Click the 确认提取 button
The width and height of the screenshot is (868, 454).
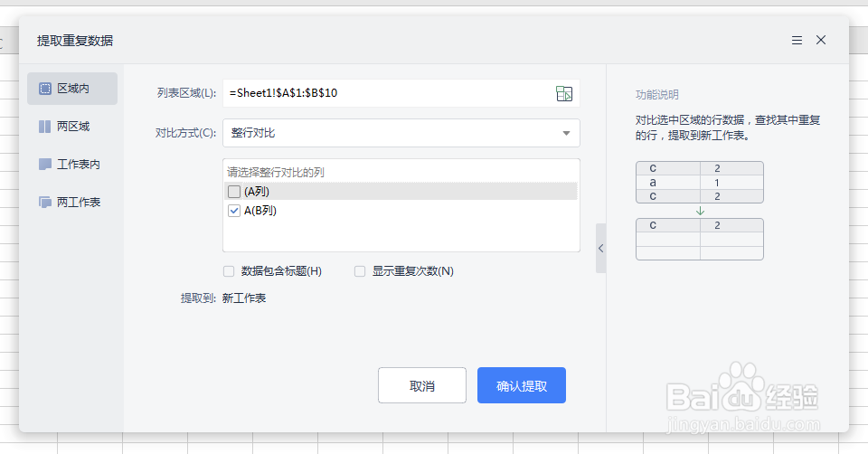[522, 385]
